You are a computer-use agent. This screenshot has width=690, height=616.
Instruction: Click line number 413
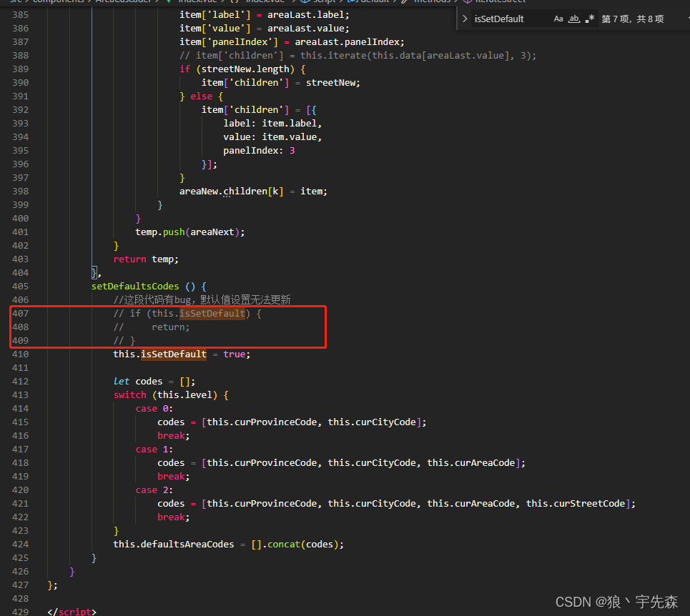click(x=21, y=395)
